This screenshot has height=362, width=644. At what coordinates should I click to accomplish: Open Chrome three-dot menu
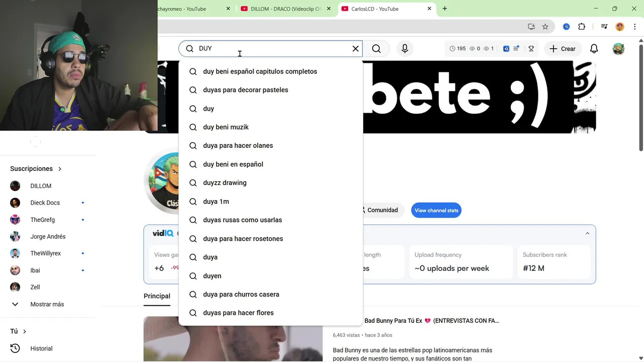point(634,27)
